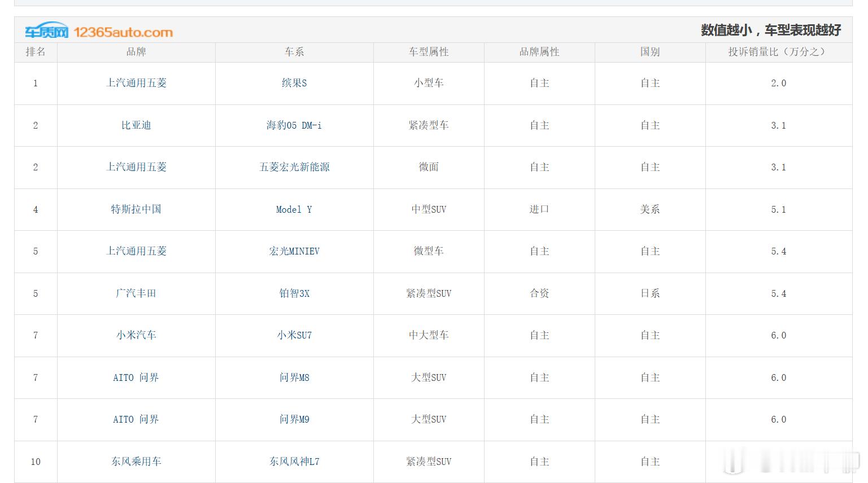Screen dimensions: 868x483
Task: Click the 2.0 complaint ratio value
Action: 779,83
